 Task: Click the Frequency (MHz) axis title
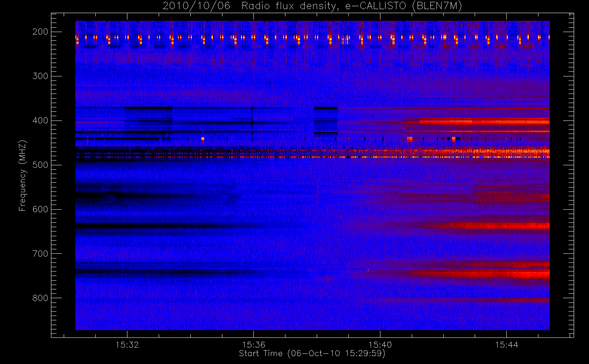(x=23, y=175)
